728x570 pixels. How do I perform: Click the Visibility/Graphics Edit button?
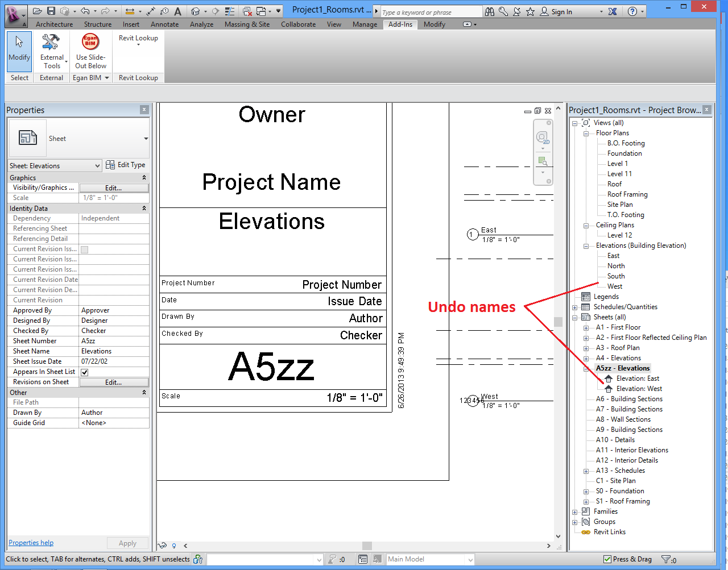pos(114,188)
